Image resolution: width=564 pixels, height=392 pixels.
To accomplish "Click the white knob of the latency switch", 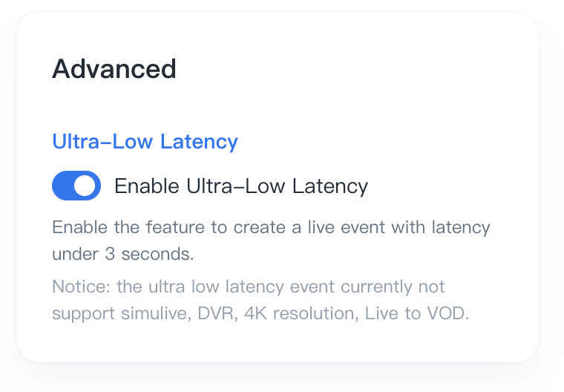I will pyautogui.click(x=86, y=186).
